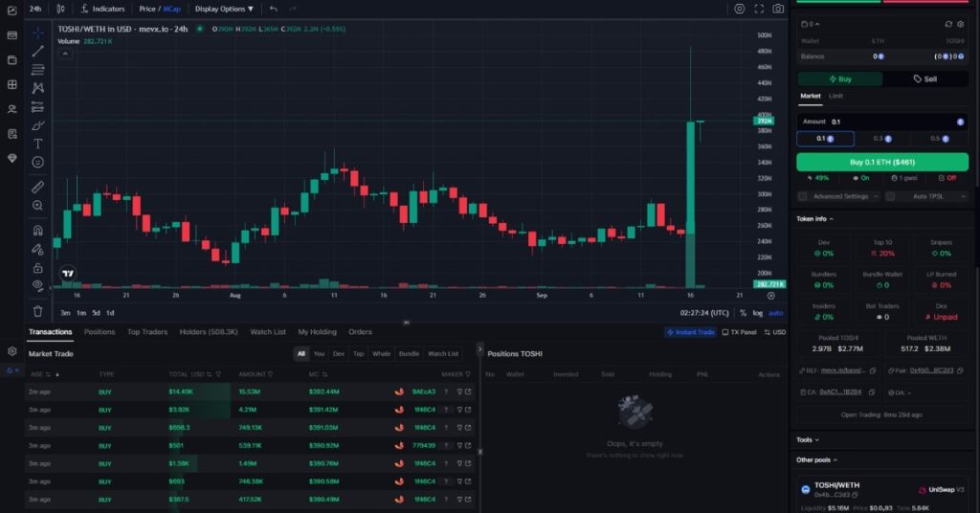
Task: Open the Positions tab
Action: click(100, 332)
